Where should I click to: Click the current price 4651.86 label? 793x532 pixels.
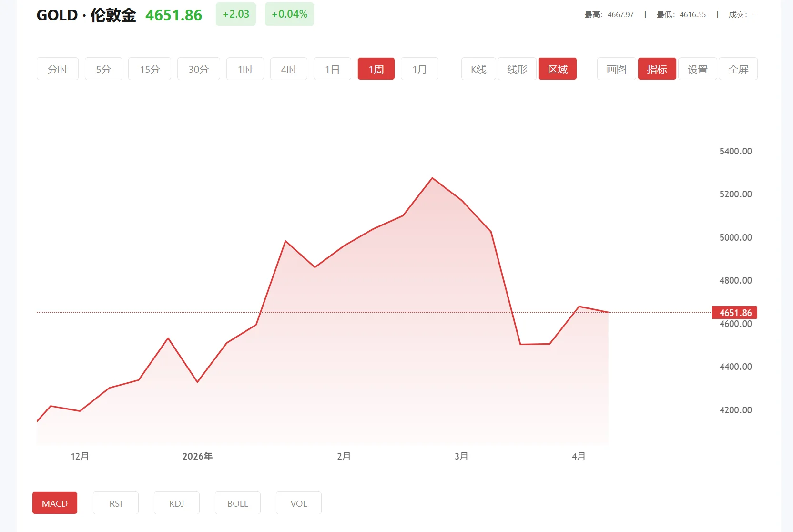[734, 313]
